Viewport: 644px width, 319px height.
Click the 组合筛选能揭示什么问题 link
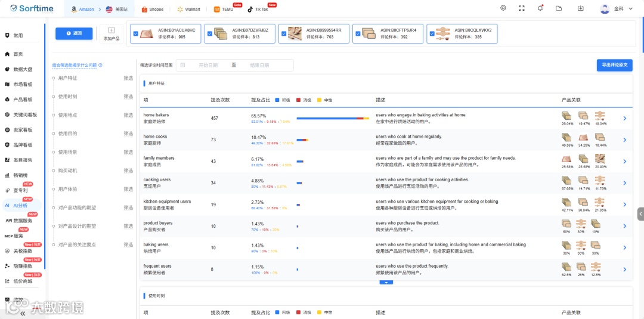(75, 65)
